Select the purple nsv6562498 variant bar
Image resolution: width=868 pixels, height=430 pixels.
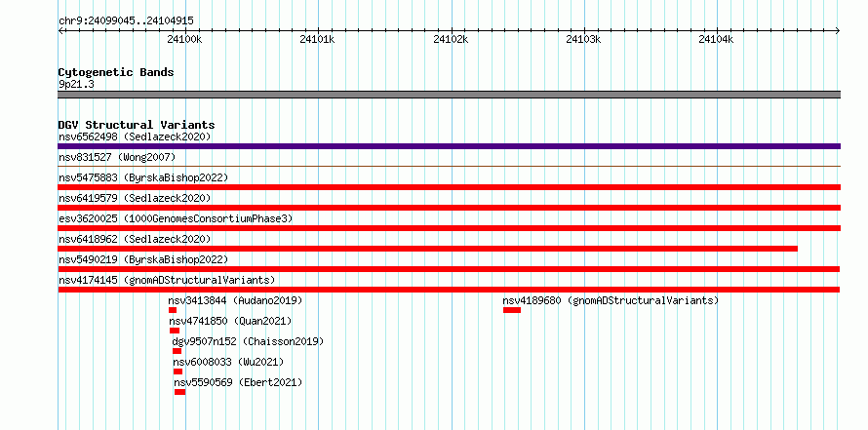(x=449, y=146)
